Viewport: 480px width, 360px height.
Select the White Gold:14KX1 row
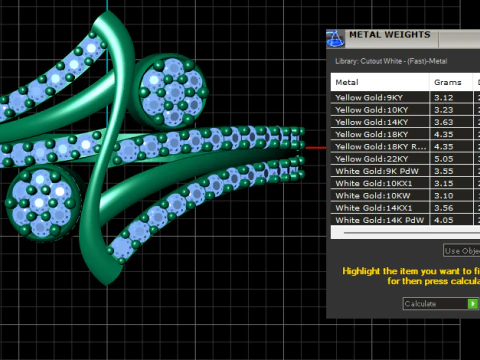pos(405,208)
